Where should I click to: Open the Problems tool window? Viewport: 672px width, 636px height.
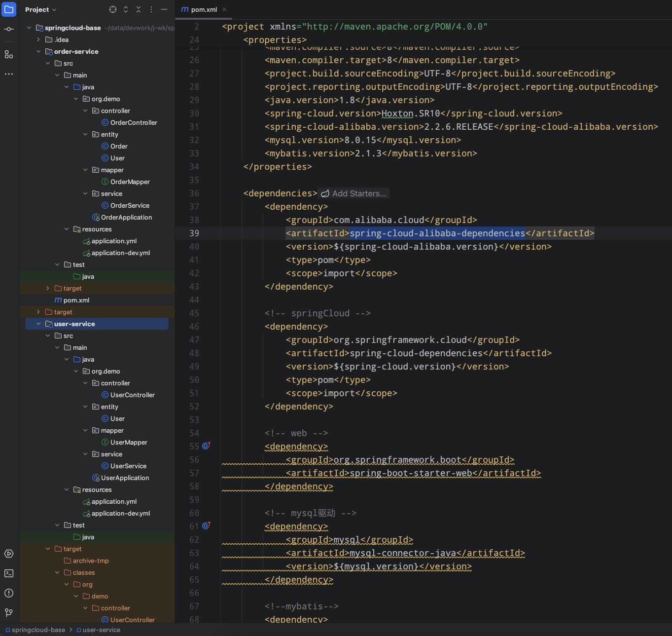[9, 593]
